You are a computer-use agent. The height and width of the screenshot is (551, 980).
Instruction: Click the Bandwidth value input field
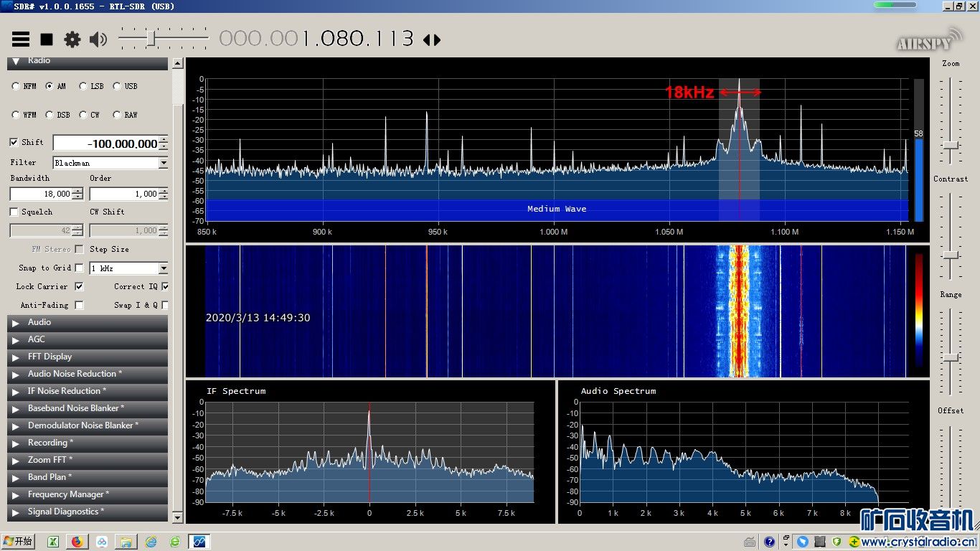(x=41, y=194)
